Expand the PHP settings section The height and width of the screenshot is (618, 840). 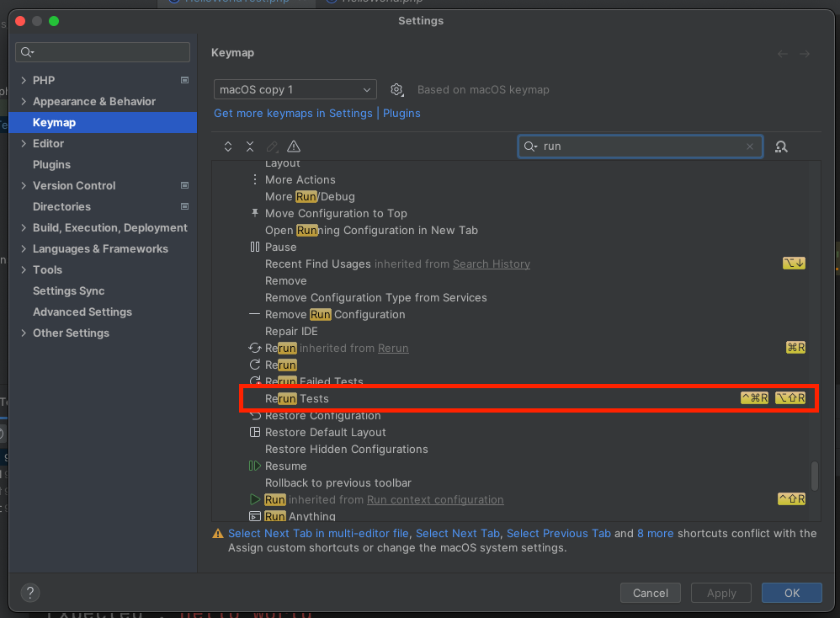coord(24,80)
